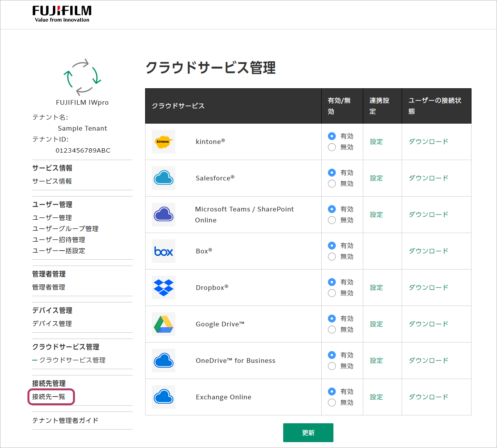Click the Dropbox logo icon

(x=164, y=288)
